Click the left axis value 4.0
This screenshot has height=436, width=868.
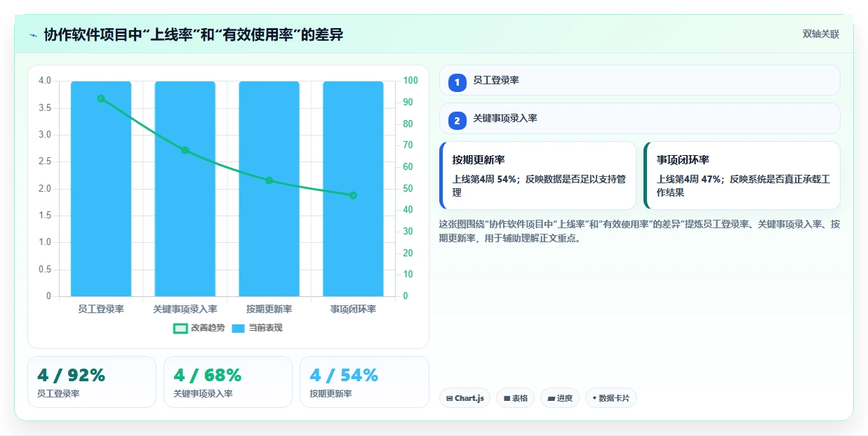tap(45, 81)
